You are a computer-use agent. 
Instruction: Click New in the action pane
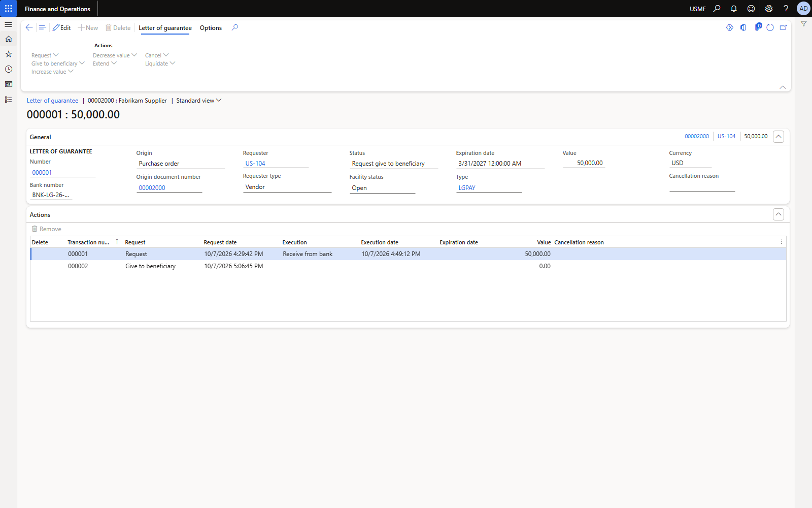click(88, 28)
